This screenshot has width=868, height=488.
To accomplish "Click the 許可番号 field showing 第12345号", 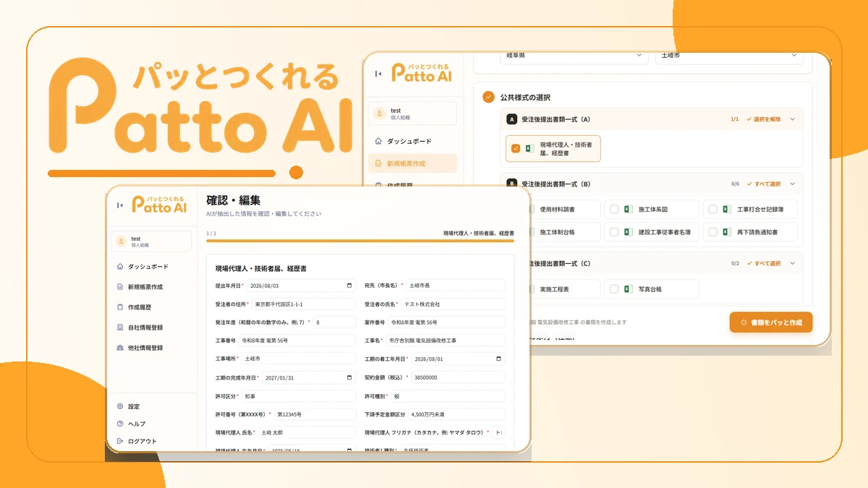I will click(x=315, y=415).
